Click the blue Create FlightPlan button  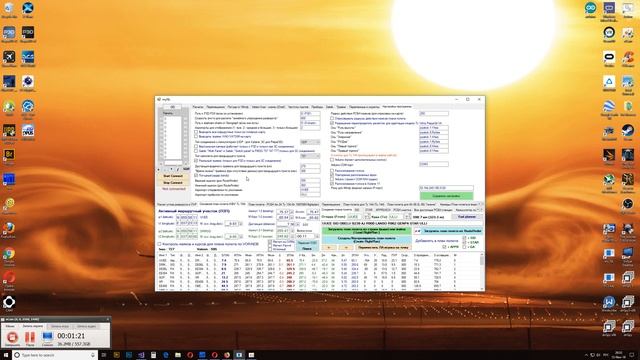[367, 239]
